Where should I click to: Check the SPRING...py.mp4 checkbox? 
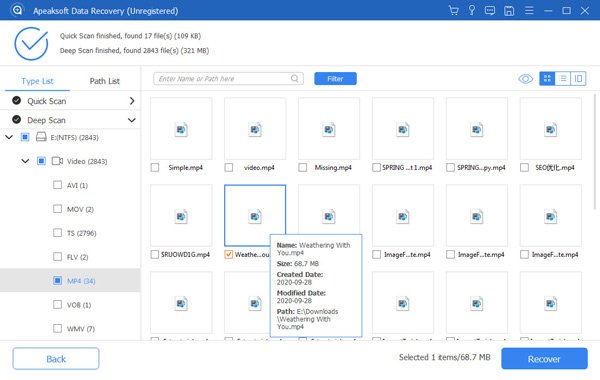(x=450, y=168)
